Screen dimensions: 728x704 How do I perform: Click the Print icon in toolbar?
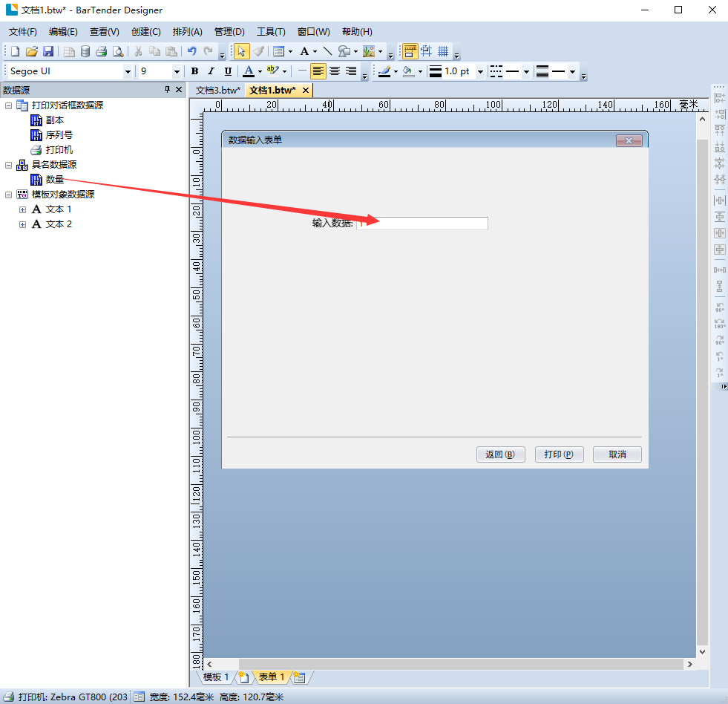point(102,51)
